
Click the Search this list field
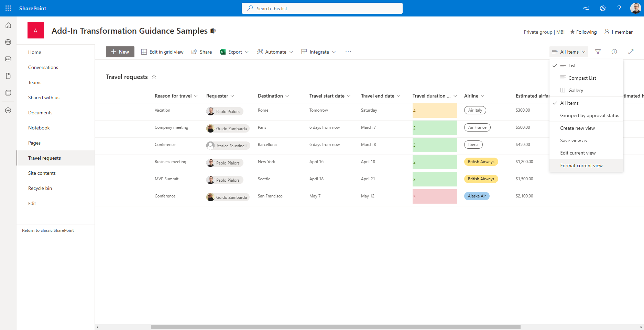[x=322, y=8]
